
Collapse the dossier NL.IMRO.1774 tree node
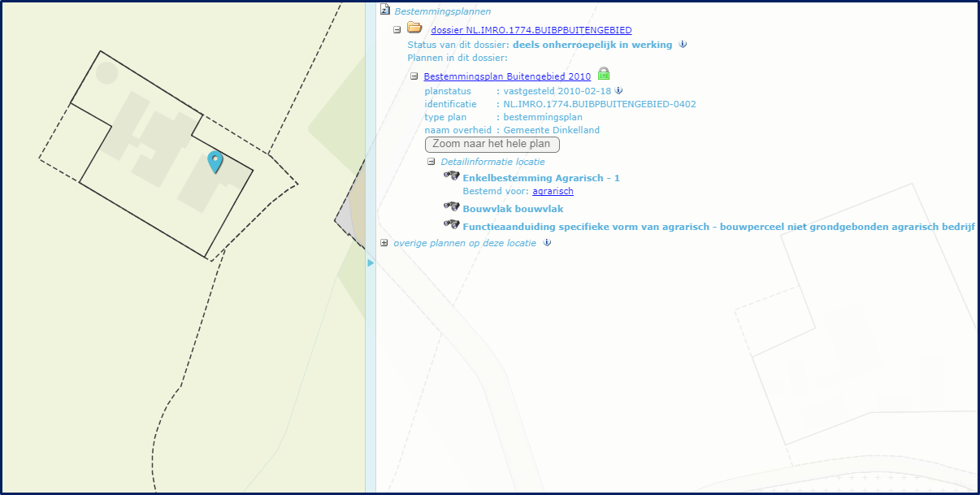pyautogui.click(x=397, y=29)
